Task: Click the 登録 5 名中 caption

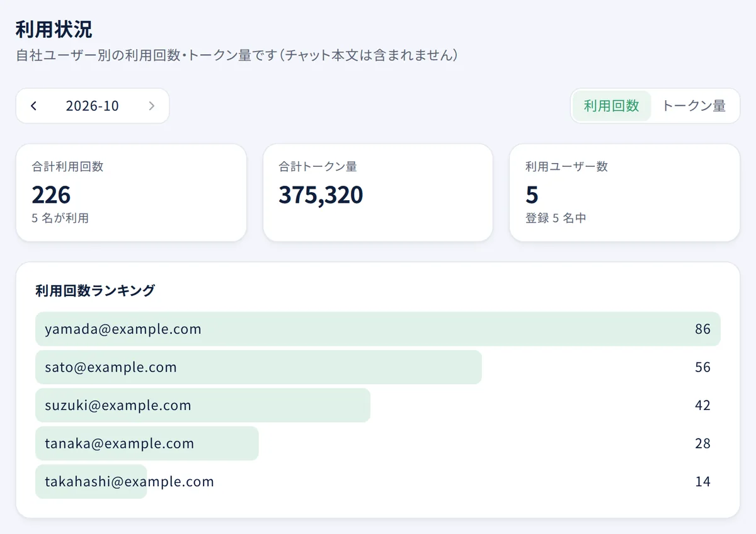Action: click(556, 219)
